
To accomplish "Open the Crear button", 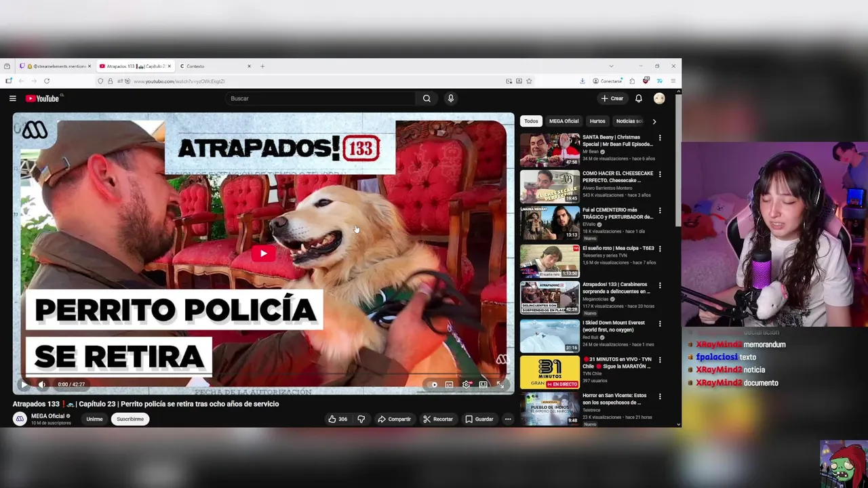I will [612, 98].
